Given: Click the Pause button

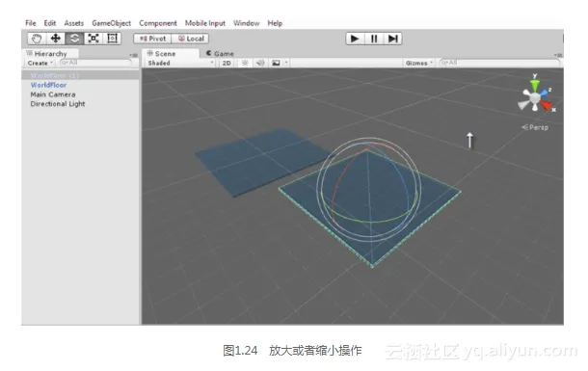Looking at the screenshot, I should pos(374,39).
